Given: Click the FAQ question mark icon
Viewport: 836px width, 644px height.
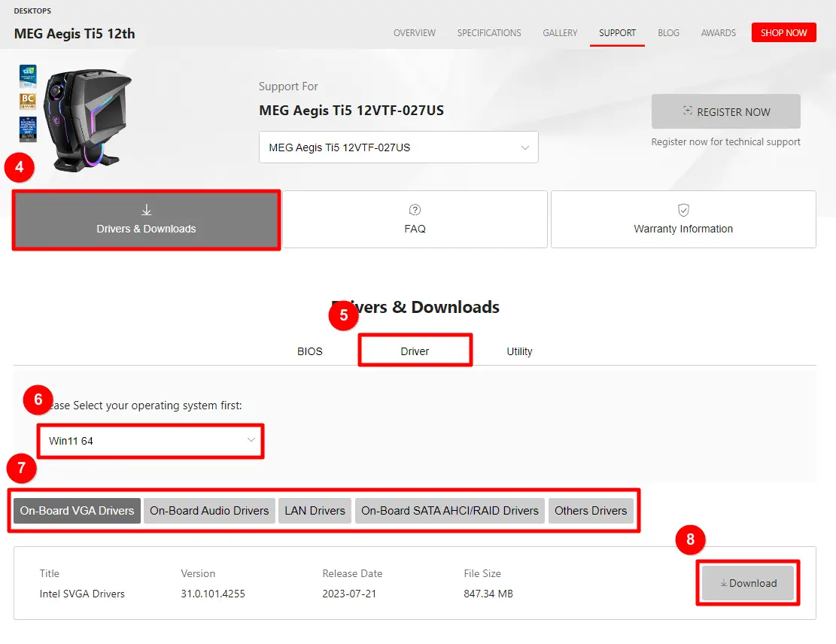Looking at the screenshot, I should (x=415, y=210).
